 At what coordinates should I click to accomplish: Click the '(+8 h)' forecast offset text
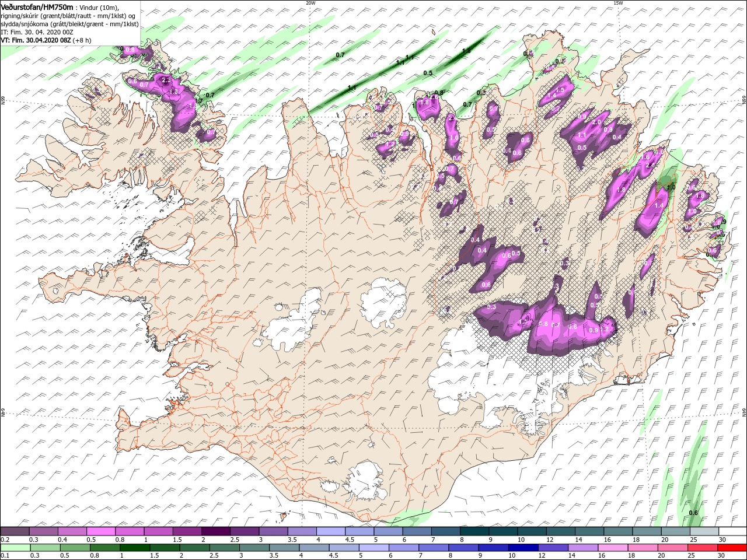tap(81, 40)
